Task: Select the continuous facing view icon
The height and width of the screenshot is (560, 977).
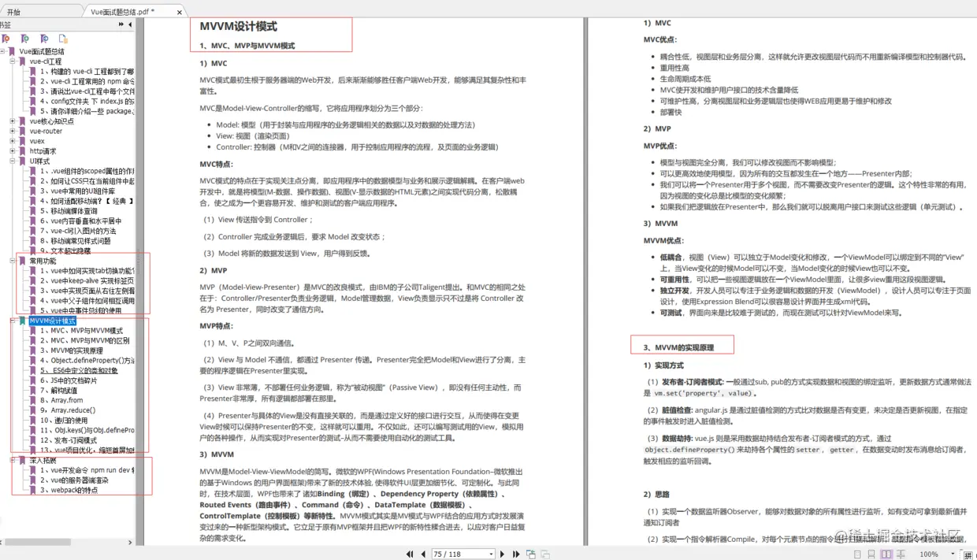Action: coord(901,554)
